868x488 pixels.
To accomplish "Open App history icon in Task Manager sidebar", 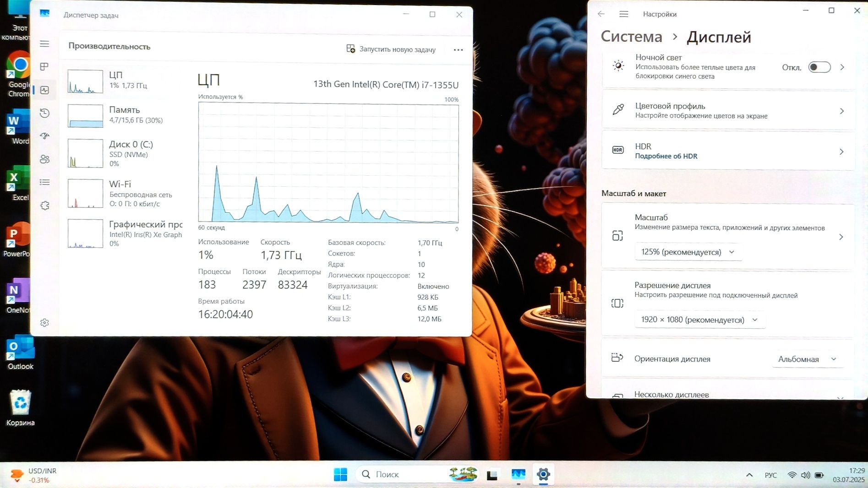I will (x=44, y=113).
